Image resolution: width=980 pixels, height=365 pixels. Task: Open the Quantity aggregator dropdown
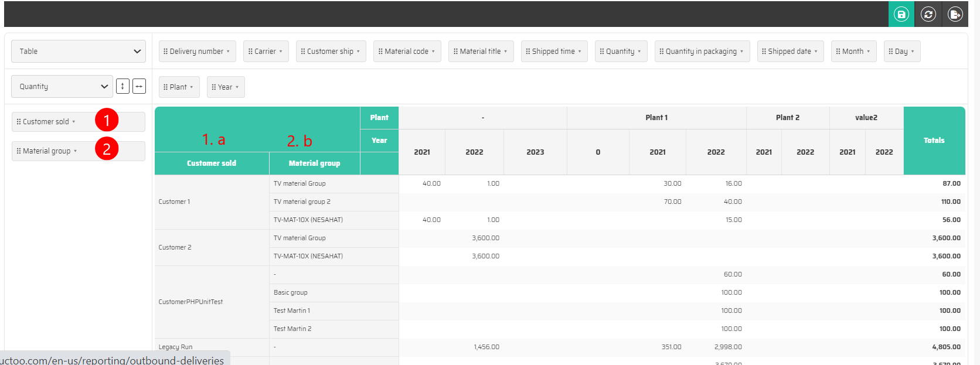[62, 87]
